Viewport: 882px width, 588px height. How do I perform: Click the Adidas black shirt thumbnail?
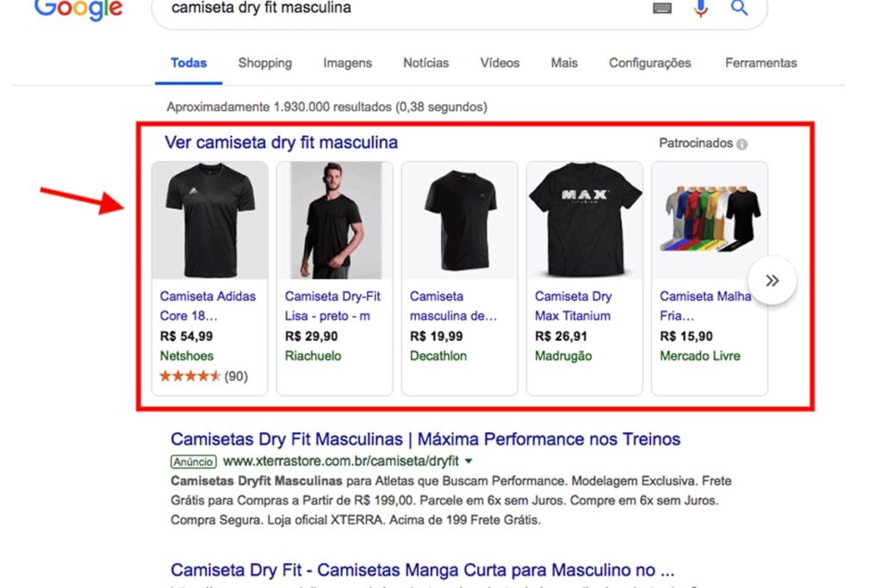(209, 220)
